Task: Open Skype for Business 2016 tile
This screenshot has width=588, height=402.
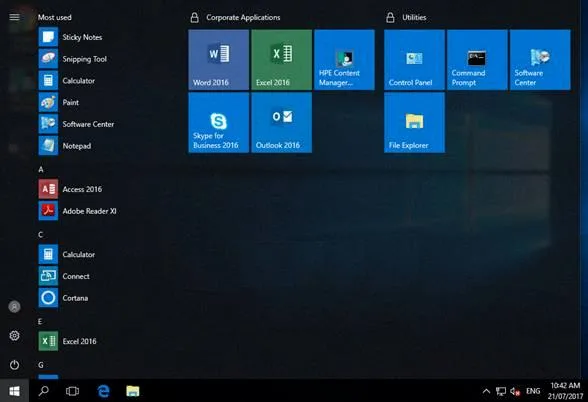Action: [x=219, y=123]
